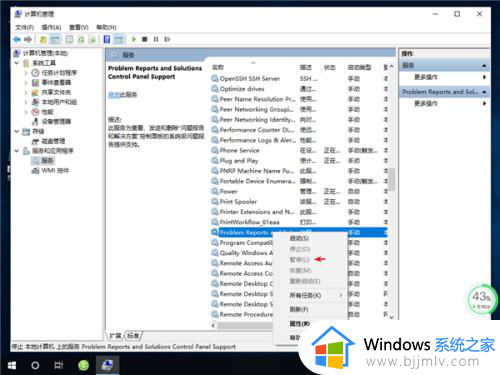Image resolution: width=500 pixels, height=375 pixels.
Task: Sort services by the 启动类型 column header
Action: [360, 67]
